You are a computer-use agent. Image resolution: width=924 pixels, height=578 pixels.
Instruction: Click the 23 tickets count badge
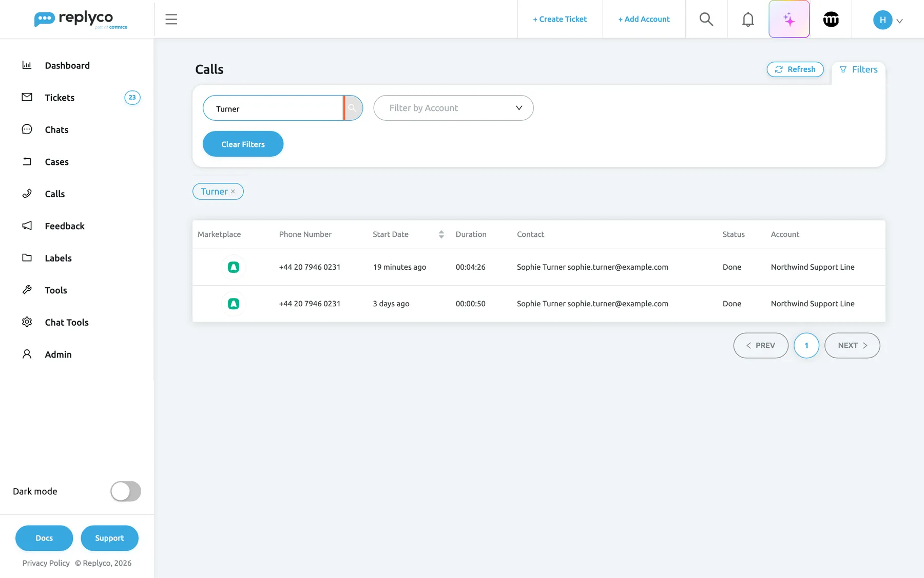tap(132, 98)
